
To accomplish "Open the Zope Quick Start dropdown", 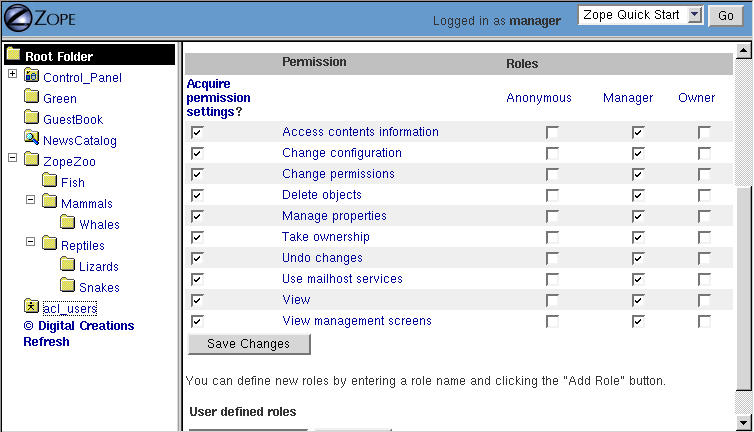I will point(643,15).
